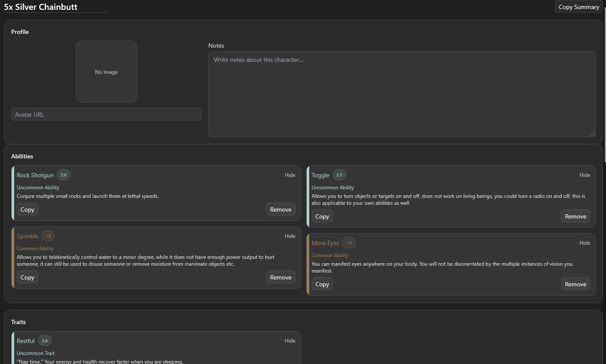
Task: Click the Common Ability label under More Eyes
Action: coord(330,255)
